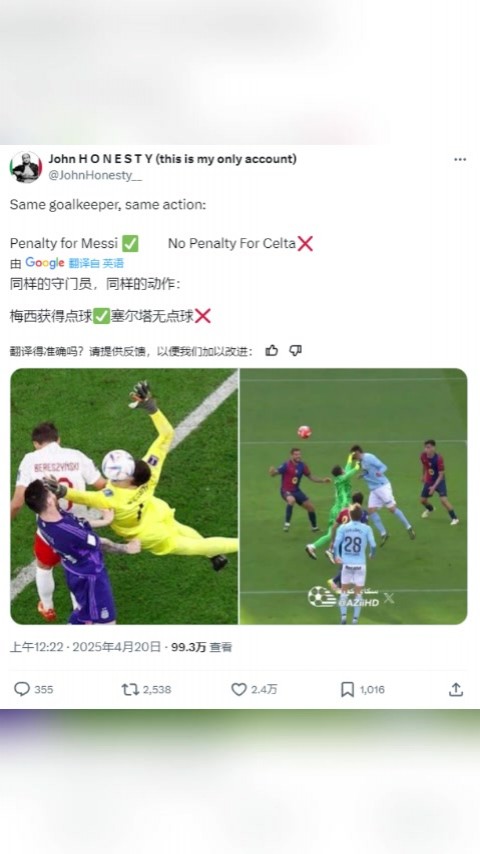The image size is (480, 854).
Task: Open the @JohnHonesty__ handle link
Action: click(x=95, y=175)
